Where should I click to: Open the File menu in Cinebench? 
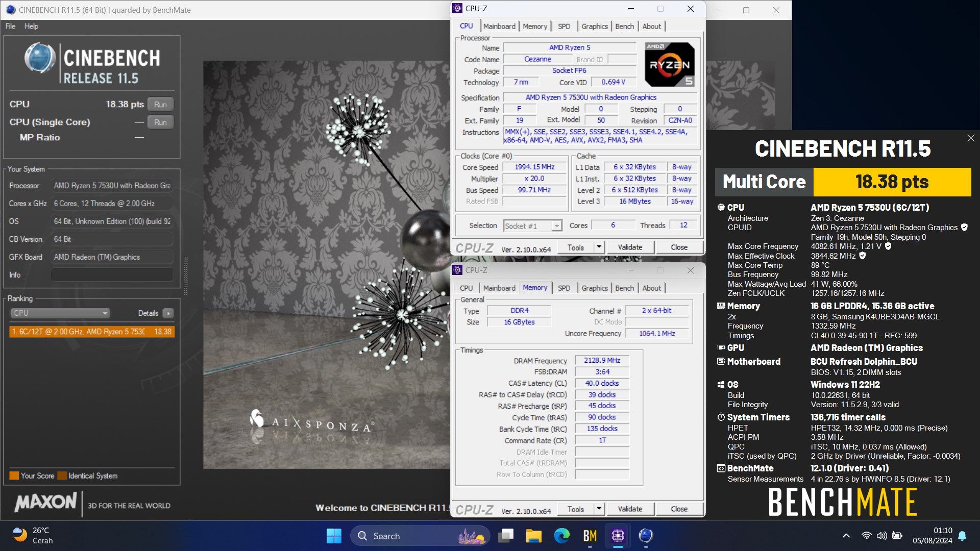click(10, 26)
